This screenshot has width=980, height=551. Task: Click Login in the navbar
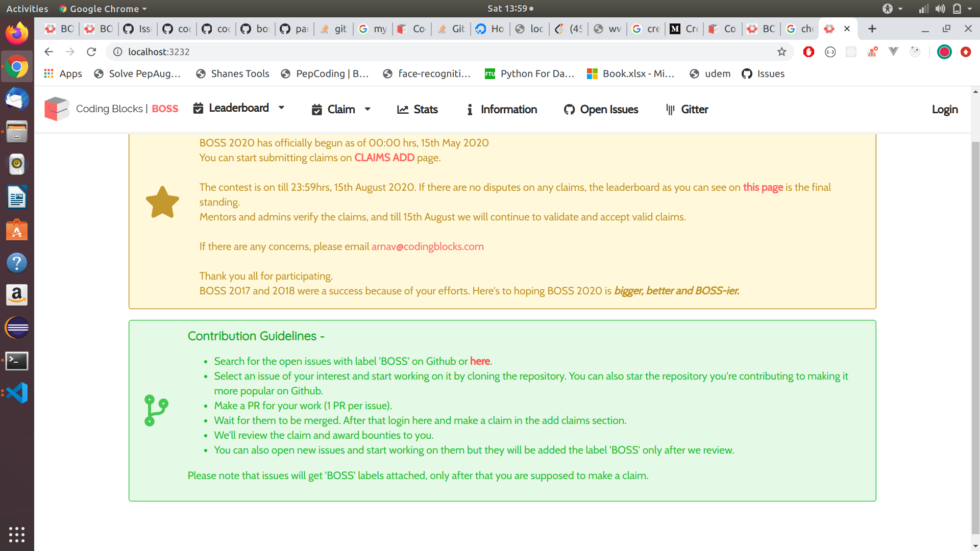945,109
